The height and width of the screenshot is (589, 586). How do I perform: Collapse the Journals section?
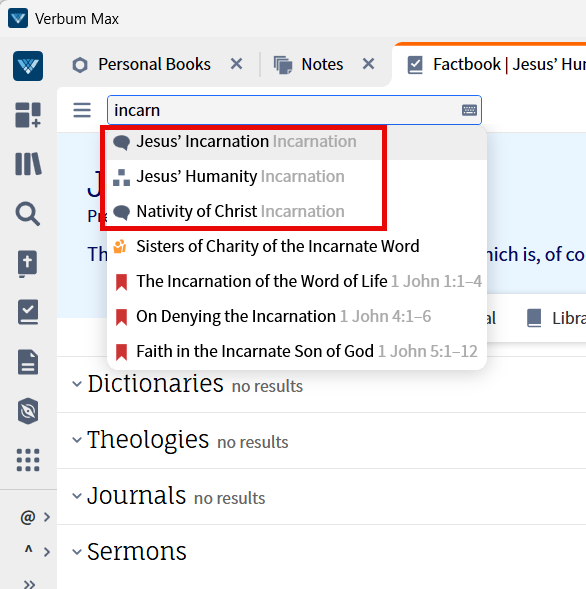(x=77, y=496)
